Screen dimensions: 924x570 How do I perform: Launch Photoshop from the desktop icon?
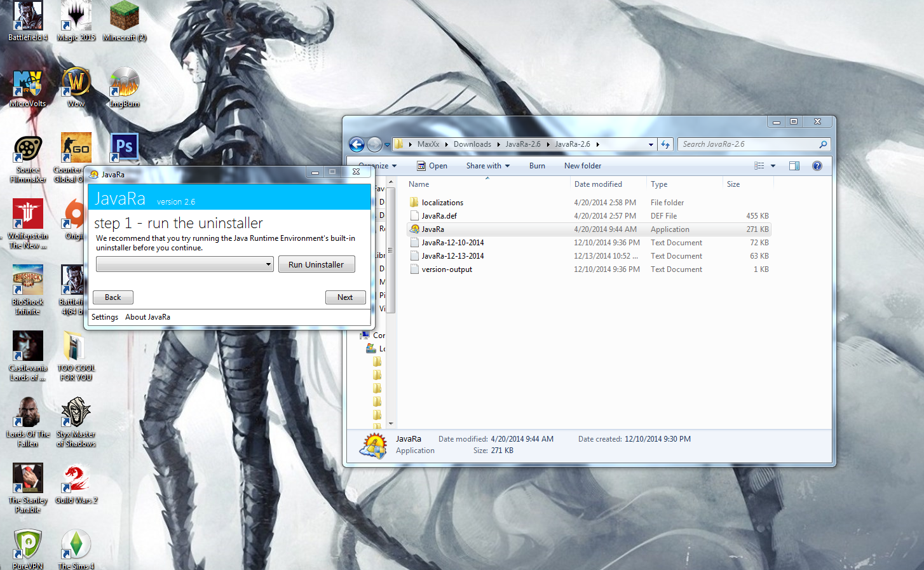tap(125, 147)
